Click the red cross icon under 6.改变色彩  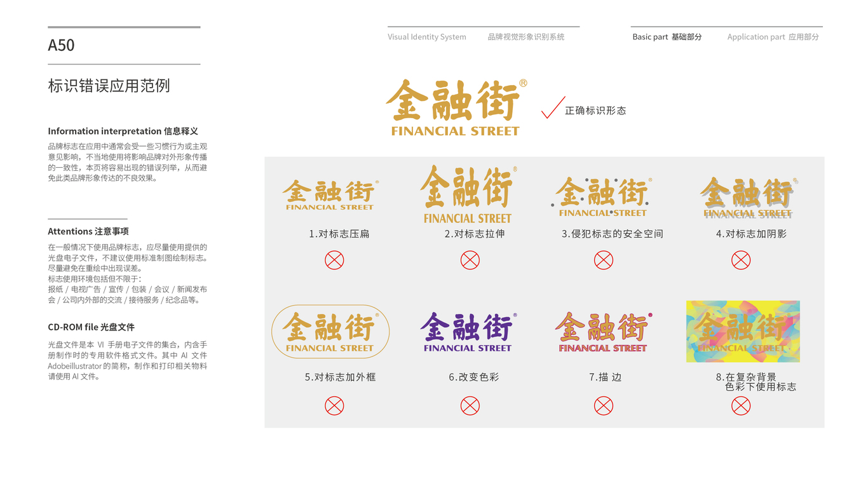(x=470, y=405)
